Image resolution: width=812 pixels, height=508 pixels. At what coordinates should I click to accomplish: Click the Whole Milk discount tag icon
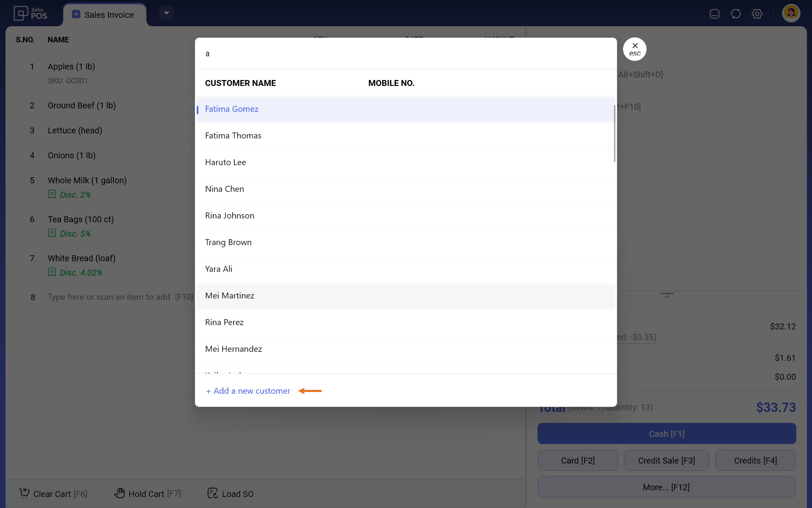coord(52,194)
